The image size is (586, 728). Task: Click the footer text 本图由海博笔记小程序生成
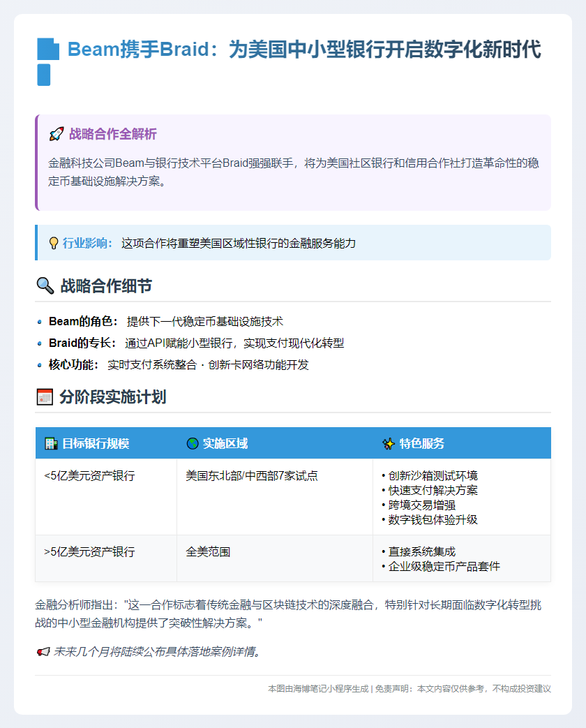pos(318,689)
